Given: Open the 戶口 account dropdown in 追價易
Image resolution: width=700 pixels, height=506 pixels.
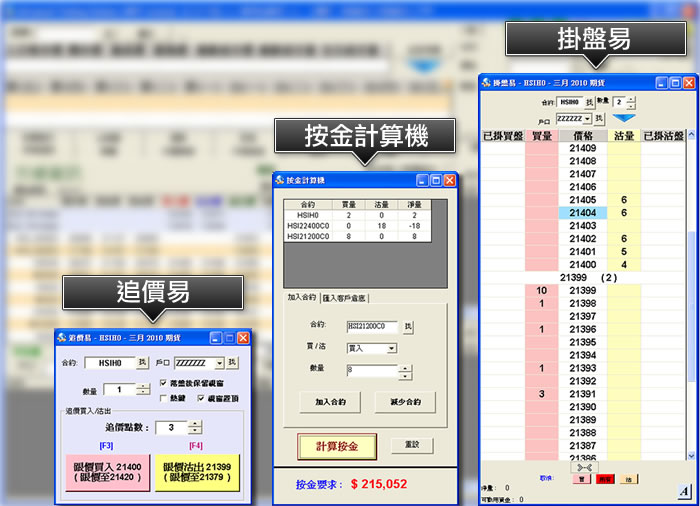Looking at the screenshot, I should 219,363.
